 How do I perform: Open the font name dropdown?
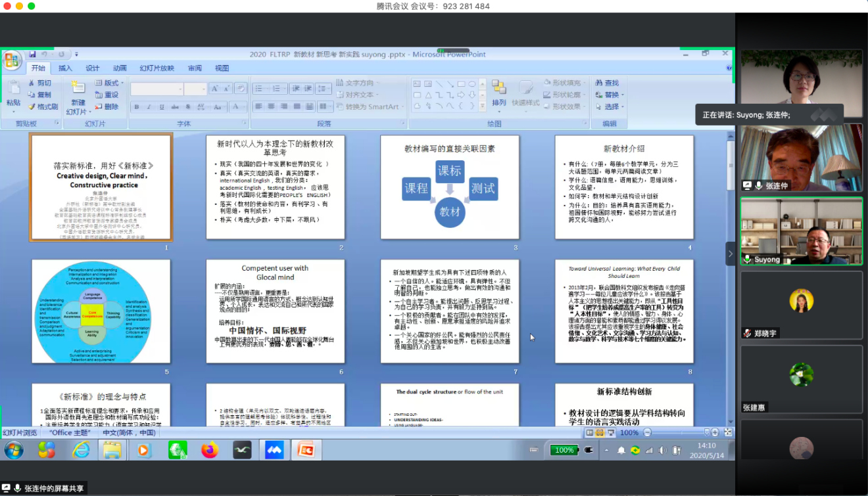tap(180, 89)
